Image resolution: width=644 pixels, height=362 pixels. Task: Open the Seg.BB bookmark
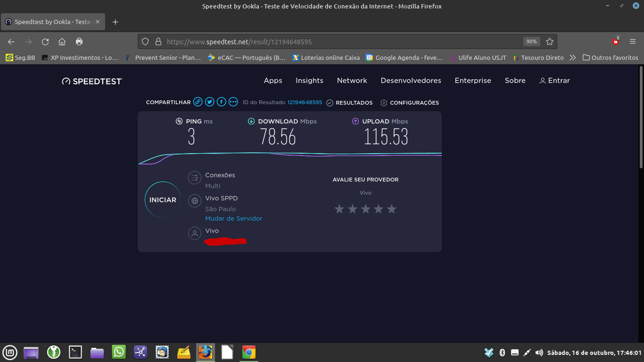(x=20, y=58)
